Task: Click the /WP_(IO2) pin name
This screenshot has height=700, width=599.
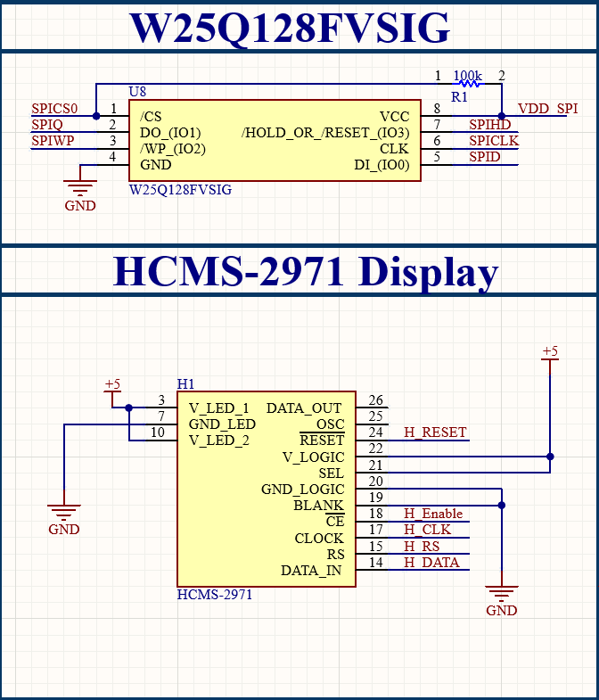Action: pos(173,149)
